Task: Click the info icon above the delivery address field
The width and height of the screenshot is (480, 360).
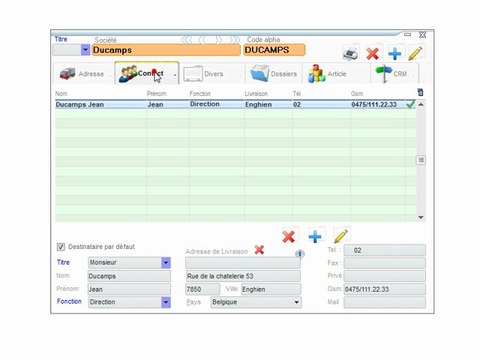Action: [x=300, y=254]
